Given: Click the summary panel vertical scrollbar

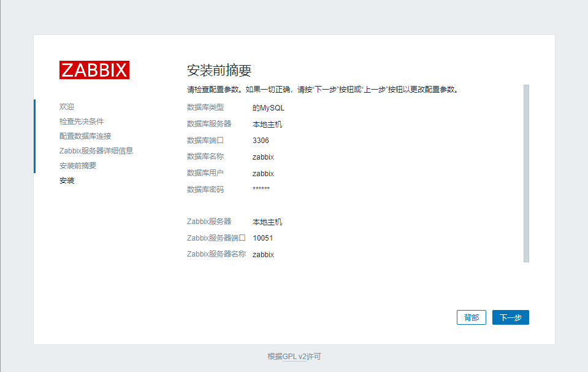Looking at the screenshot, I should (526, 174).
